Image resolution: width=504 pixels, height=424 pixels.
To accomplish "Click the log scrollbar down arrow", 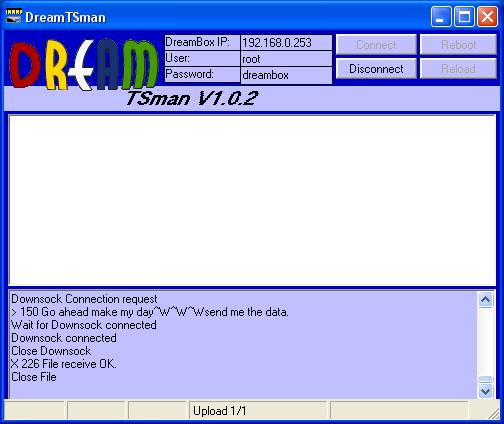I will pos(485,391).
